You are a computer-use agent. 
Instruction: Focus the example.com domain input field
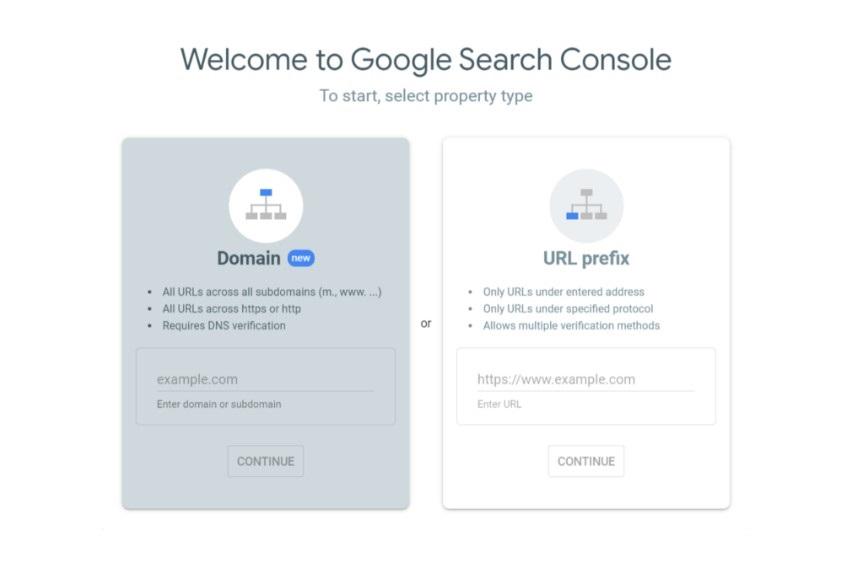tap(265, 380)
